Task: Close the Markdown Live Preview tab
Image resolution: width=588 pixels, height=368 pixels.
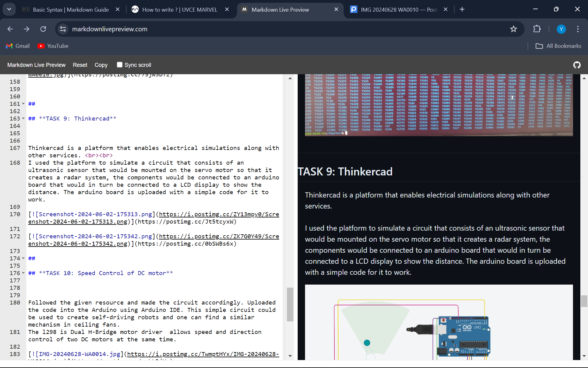Action: [336, 10]
